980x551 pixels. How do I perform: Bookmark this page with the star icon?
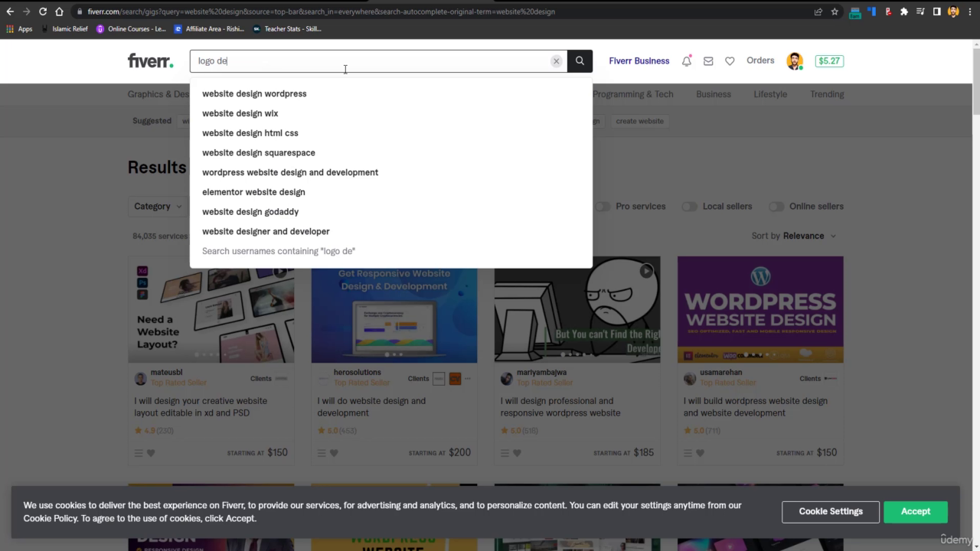(x=835, y=11)
